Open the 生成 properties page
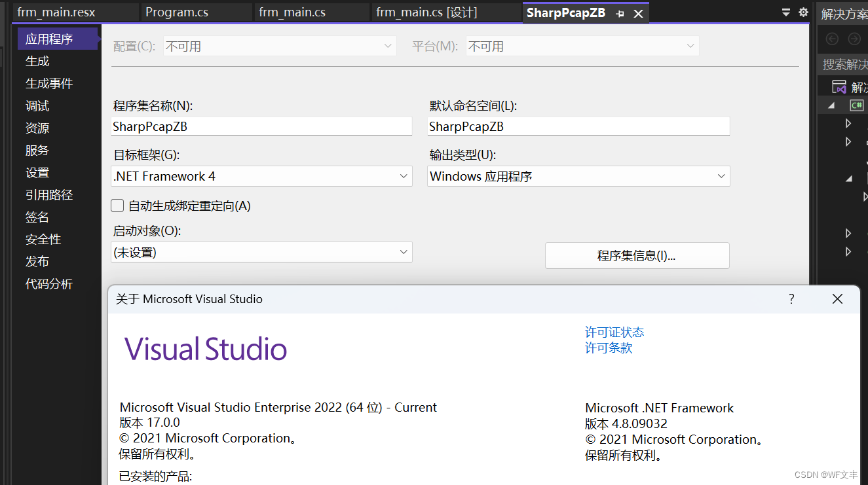This screenshot has height=485, width=868. pos(37,61)
